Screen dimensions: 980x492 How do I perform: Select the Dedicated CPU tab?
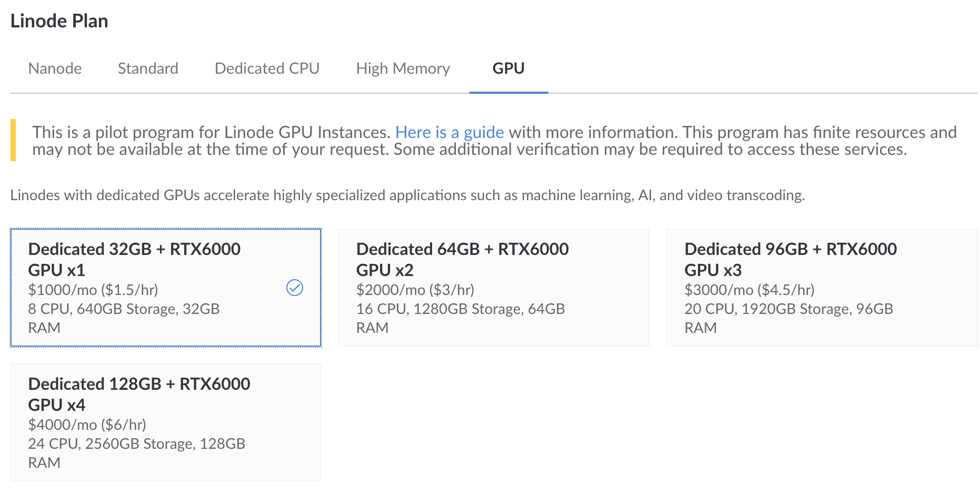[267, 68]
